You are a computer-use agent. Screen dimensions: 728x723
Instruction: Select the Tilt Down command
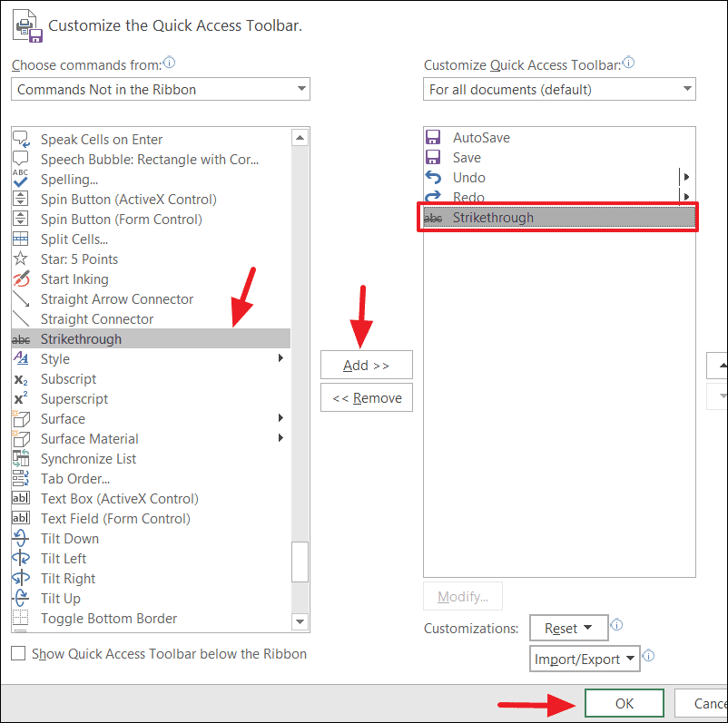(69, 538)
